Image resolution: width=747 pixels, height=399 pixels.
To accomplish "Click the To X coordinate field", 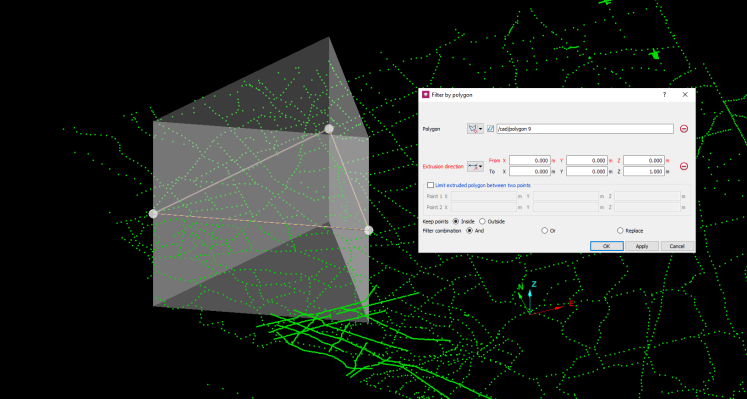I will (x=530, y=171).
